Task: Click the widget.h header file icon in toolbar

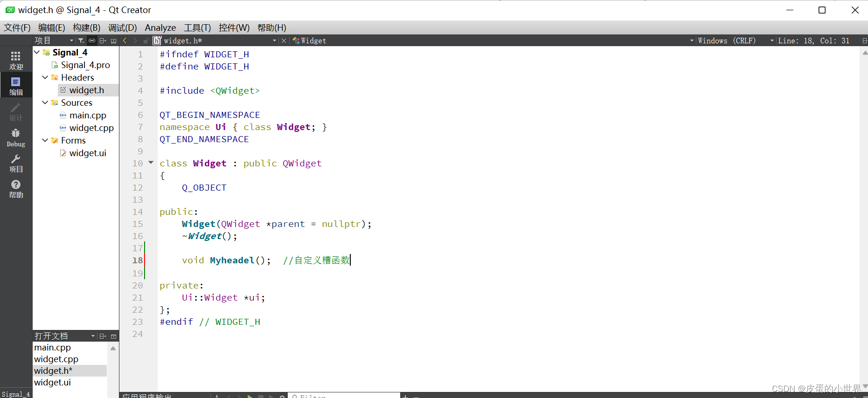Action: [157, 41]
